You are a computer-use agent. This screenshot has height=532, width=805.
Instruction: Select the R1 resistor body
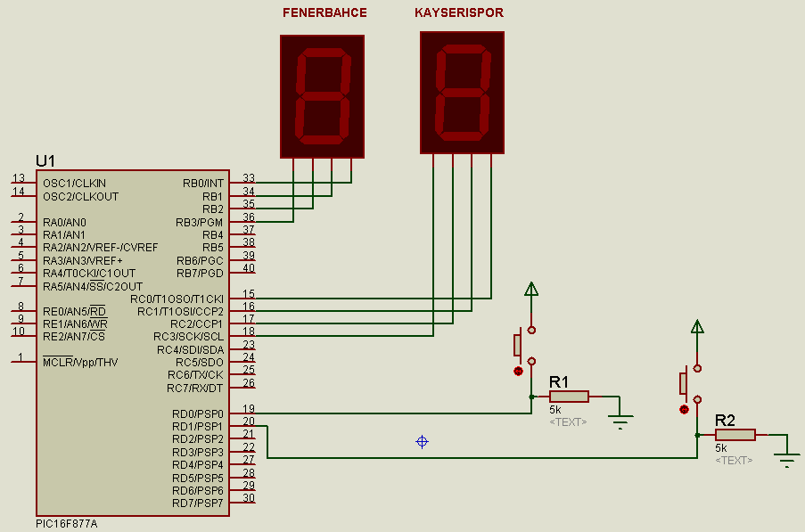(569, 396)
